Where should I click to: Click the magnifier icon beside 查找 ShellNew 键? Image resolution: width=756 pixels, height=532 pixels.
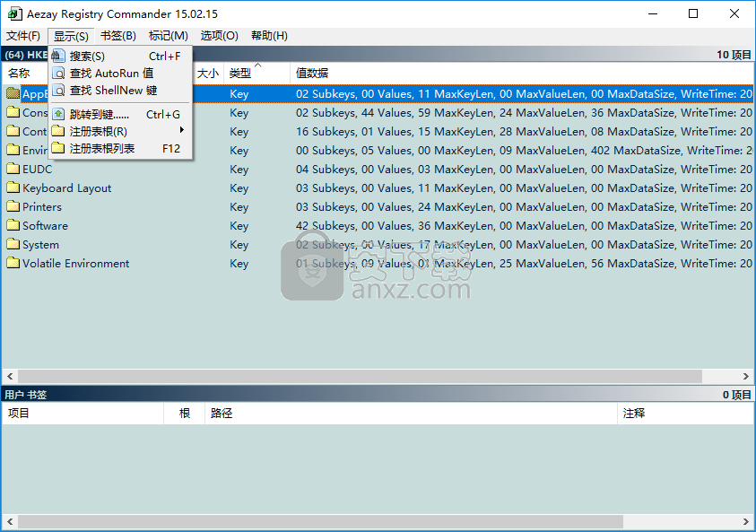click(58, 91)
